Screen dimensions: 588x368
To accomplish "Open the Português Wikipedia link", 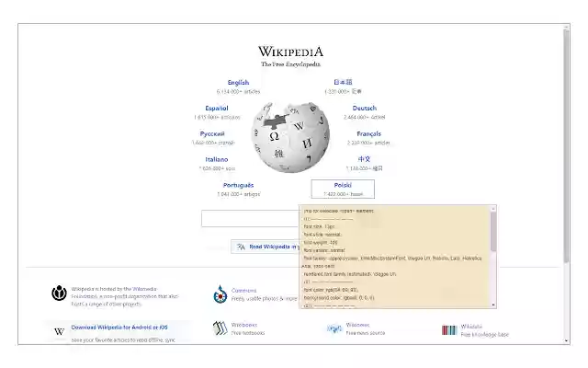I will coord(238,185).
